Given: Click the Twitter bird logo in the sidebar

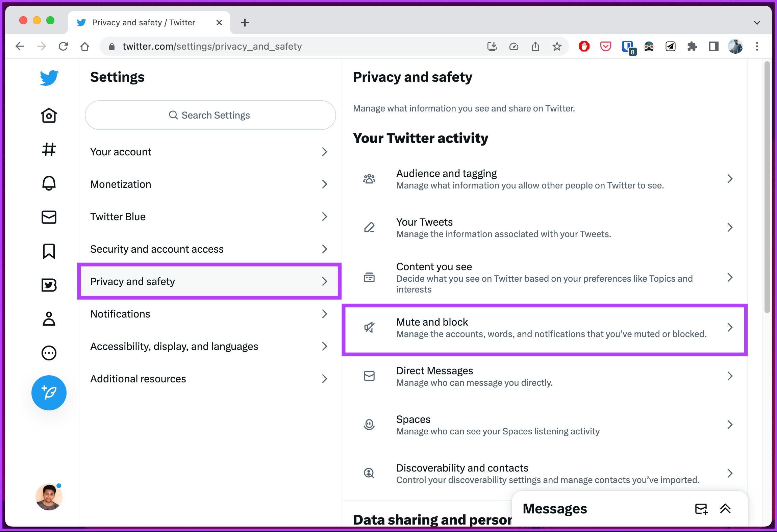Looking at the screenshot, I should click(x=49, y=78).
